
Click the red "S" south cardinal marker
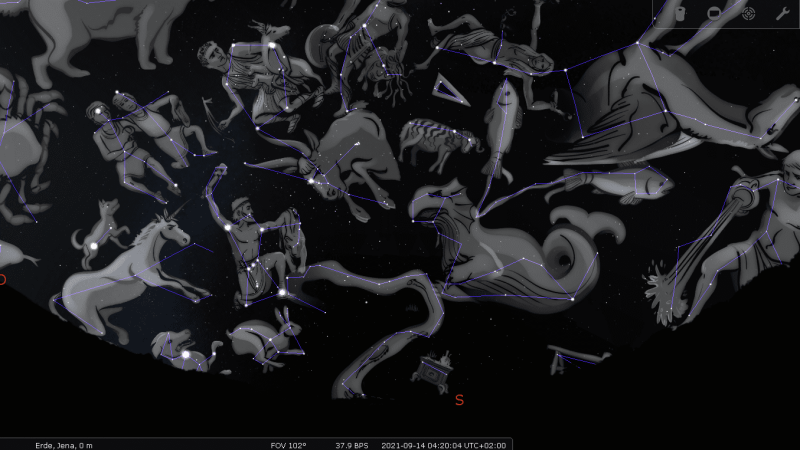click(x=459, y=401)
